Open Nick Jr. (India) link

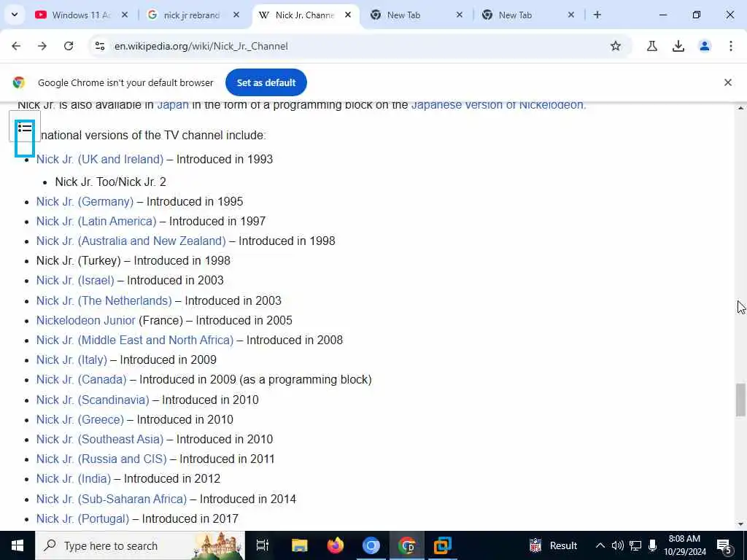[x=74, y=478]
